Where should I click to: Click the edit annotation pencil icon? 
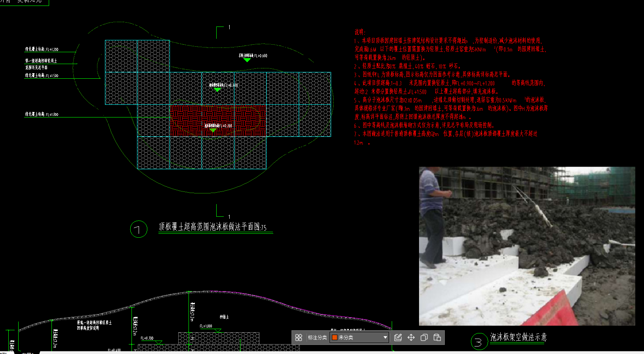pyautogui.click(x=398, y=337)
